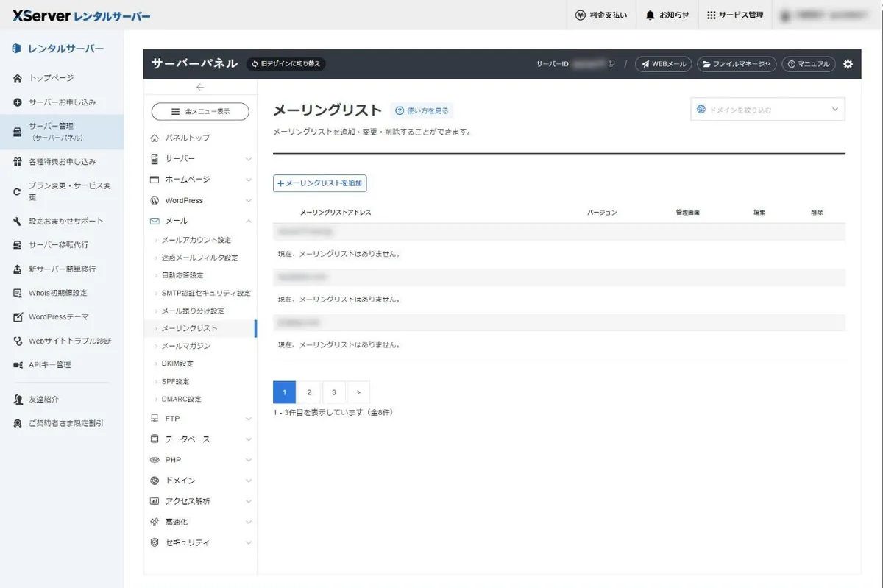Open the マニュアル
The image size is (883, 588).
pos(809,64)
